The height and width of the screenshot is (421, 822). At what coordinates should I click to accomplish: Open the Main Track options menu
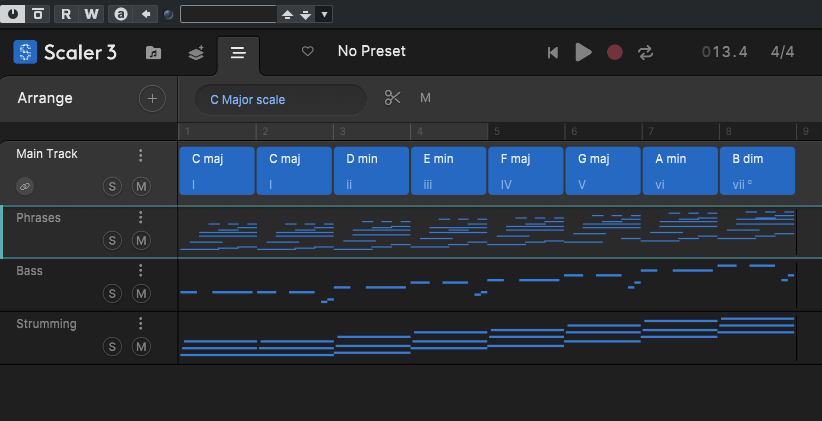pos(141,155)
